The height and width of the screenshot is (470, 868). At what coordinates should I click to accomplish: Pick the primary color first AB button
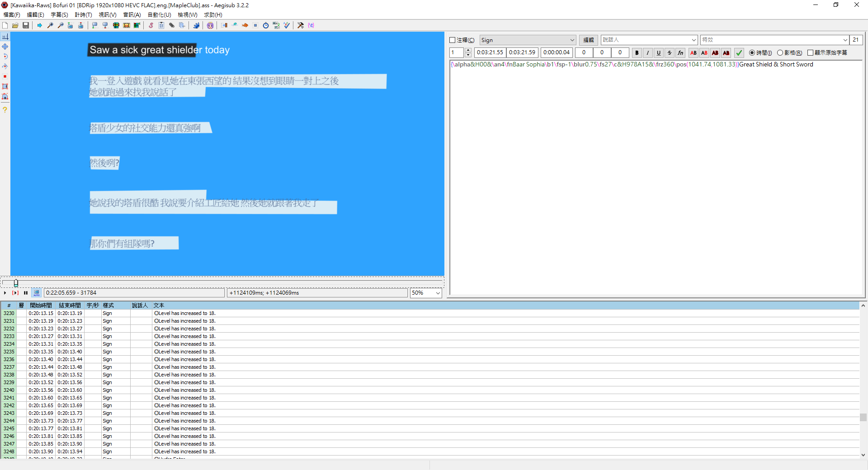coord(693,53)
